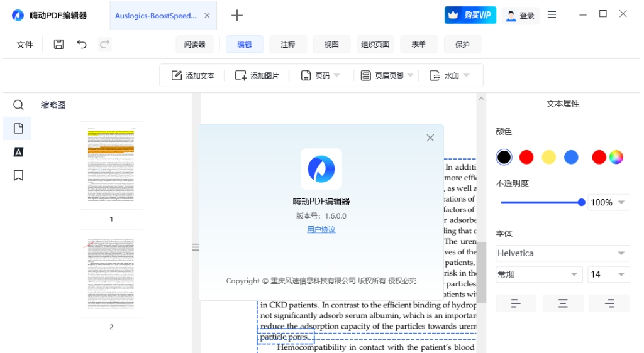Open the 保护 protect tab
Viewport: 644px width, 353px height.
click(462, 44)
